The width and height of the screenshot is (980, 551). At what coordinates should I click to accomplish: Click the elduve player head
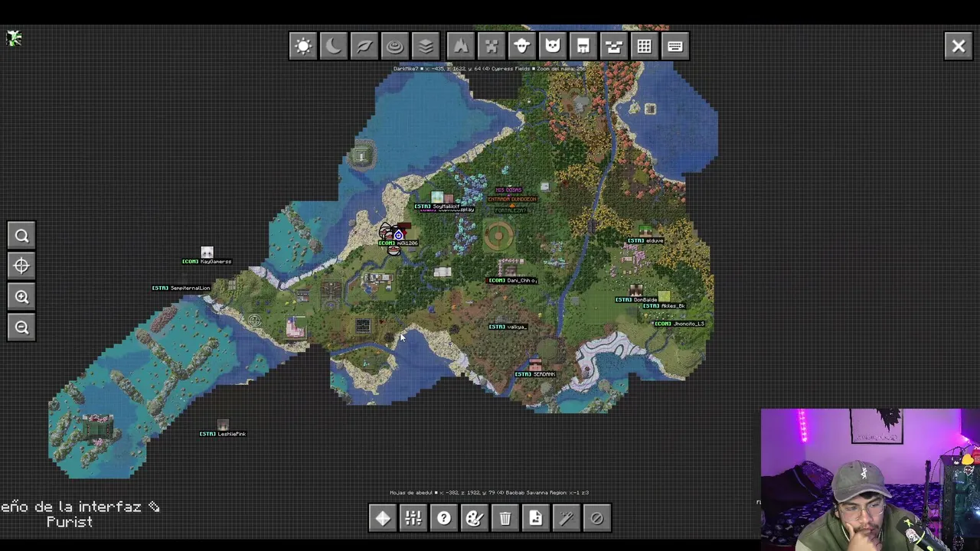(x=645, y=231)
